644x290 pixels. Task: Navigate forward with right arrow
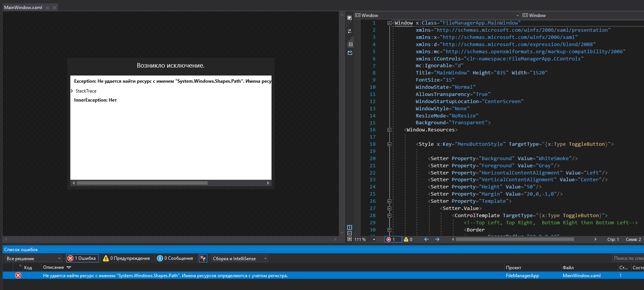[x=437, y=239]
